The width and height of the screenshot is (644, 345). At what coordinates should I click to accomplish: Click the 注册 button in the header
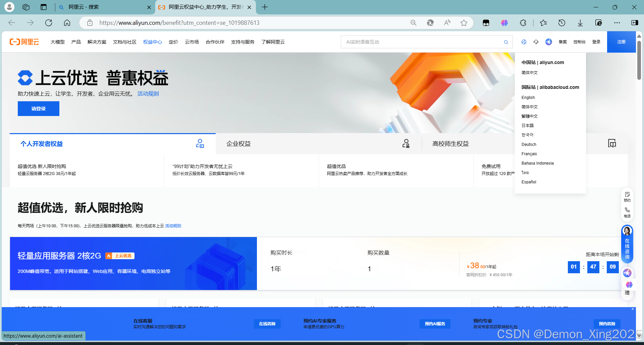click(x=621, y=42)
